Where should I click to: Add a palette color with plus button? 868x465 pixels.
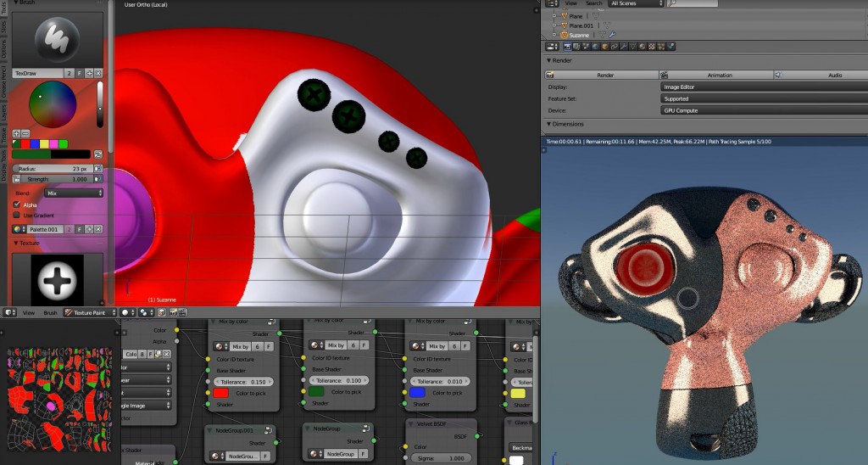pyautogui.click(x=17, y=133)
